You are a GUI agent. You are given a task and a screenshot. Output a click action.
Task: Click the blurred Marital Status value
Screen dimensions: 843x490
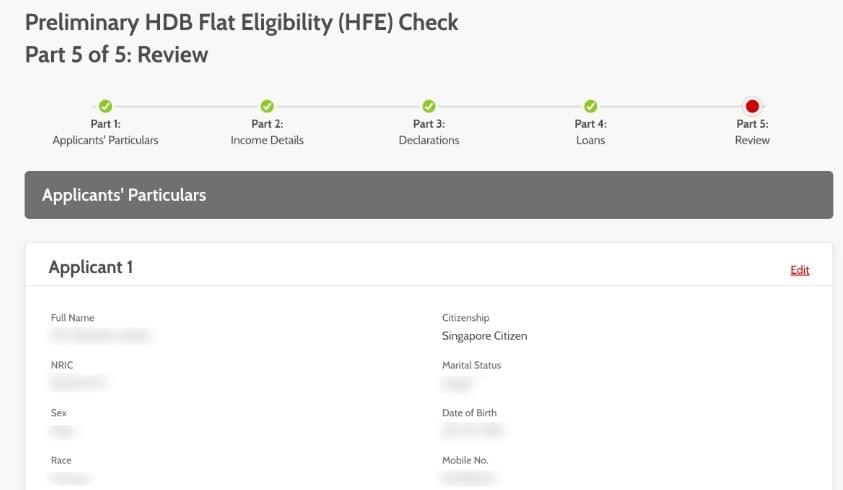(x=458, y=383)
